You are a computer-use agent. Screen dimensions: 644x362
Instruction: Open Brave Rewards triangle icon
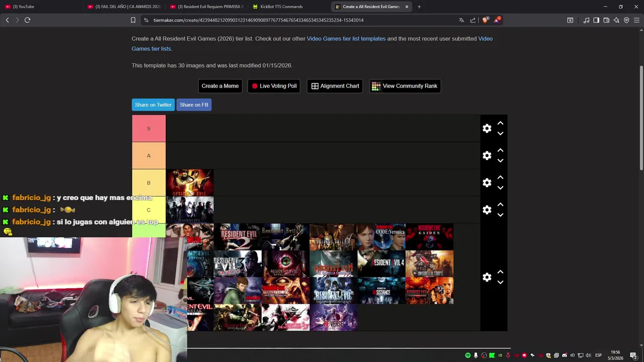pyautogui.click(x=497, y=20)
